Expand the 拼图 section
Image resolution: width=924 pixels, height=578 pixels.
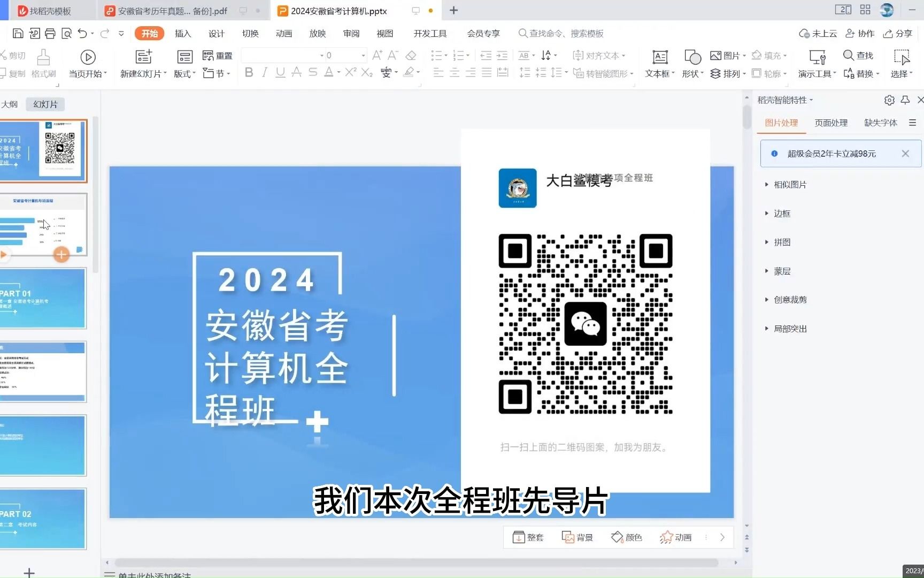(778, 242)
